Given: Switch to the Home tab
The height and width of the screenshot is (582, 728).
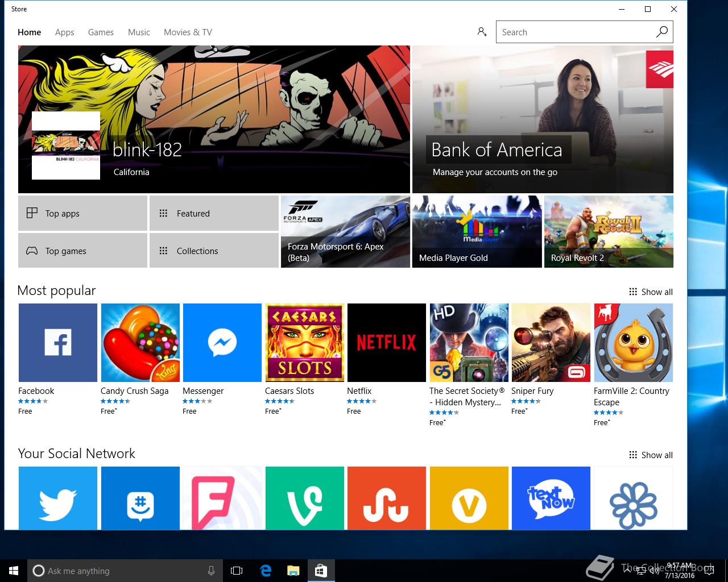Looking at the screenshot, I should click(29, 32).
